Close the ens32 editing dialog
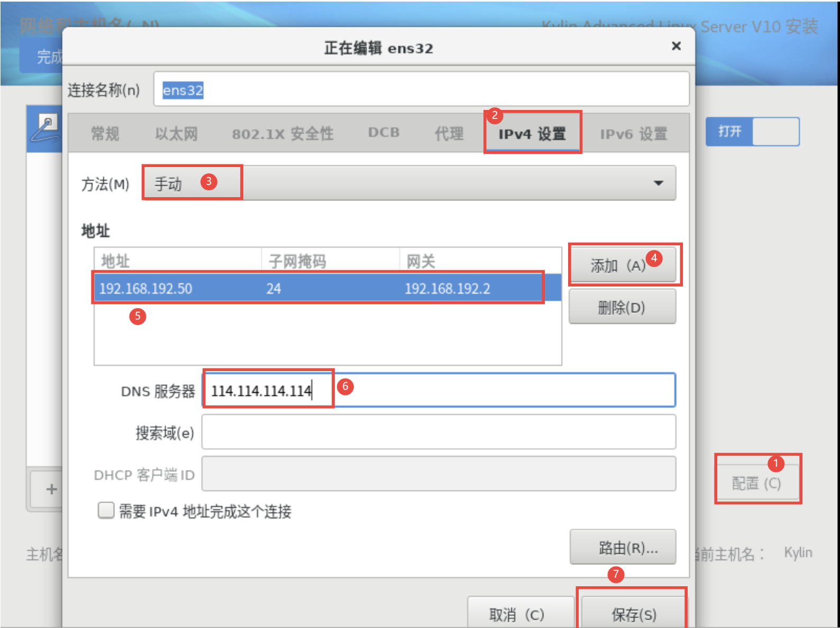 (675, 47)
